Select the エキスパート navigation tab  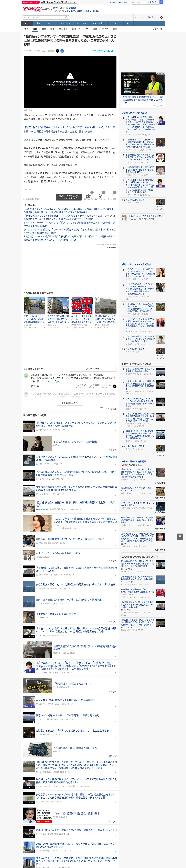point(64,24)
